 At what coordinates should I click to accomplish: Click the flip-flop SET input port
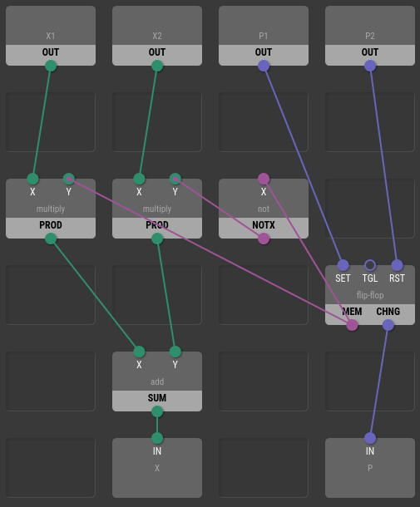pos(343,265)
